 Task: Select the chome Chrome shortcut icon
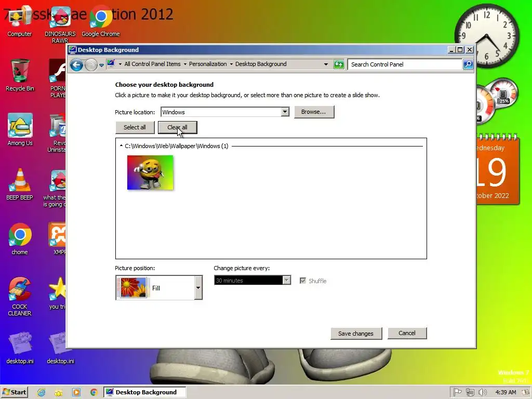[20, 239]
